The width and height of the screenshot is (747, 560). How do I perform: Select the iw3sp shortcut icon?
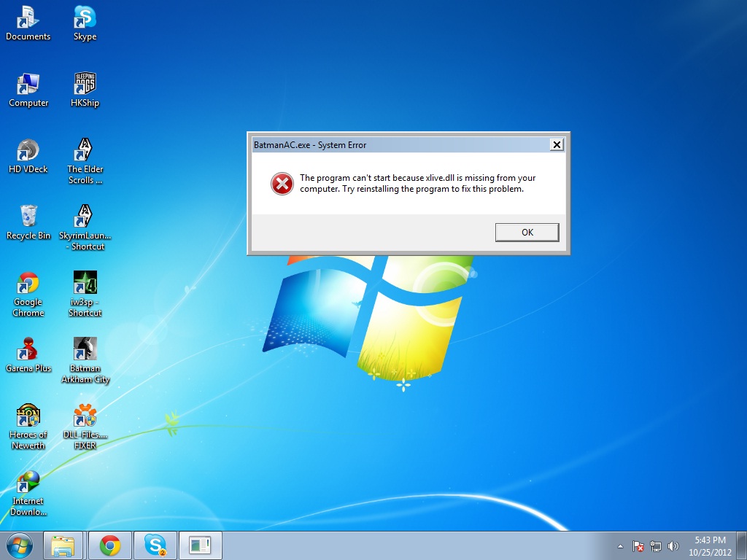point(85,283)
